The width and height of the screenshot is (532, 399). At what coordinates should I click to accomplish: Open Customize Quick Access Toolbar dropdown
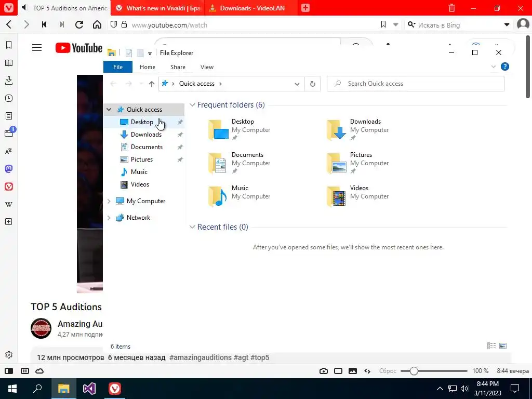[x=150, y=54]
